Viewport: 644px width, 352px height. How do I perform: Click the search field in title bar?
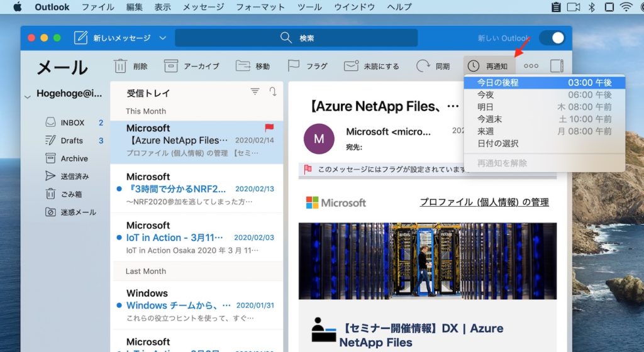[296, 38]
